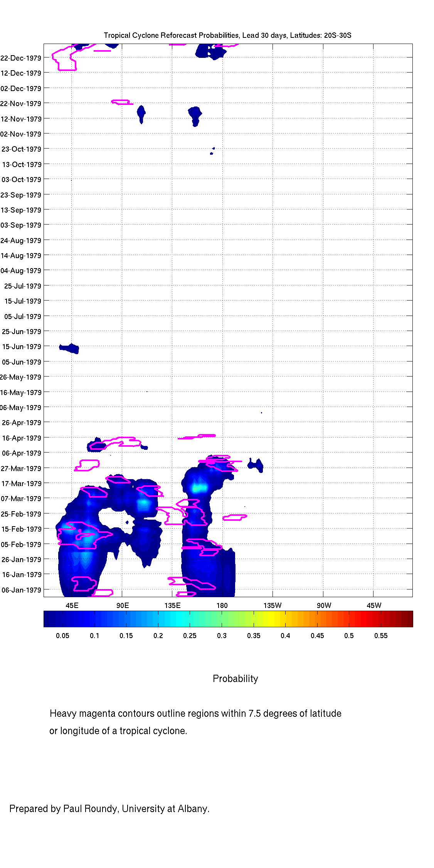
Task: Click the 90E longitude label
Action: pos(123,606)
